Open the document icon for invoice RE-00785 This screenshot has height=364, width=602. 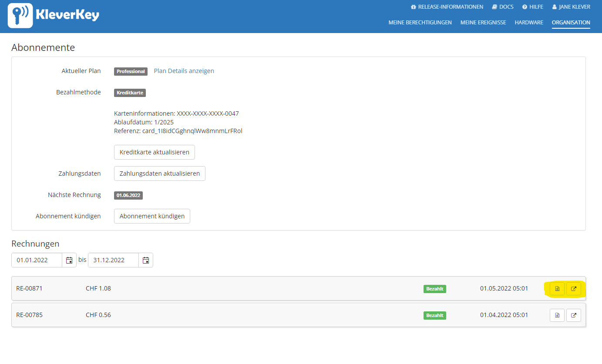[x=557, y=315]
